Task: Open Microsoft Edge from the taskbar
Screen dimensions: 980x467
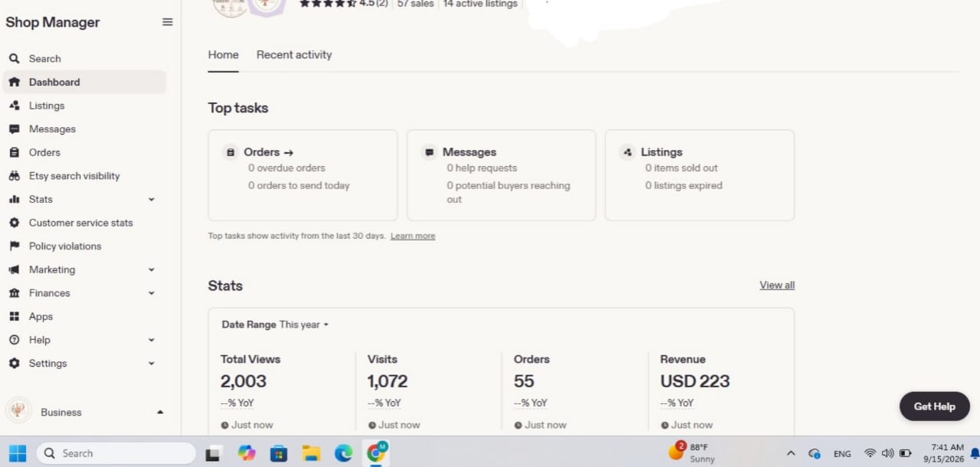Action: (x=343, y=453)
